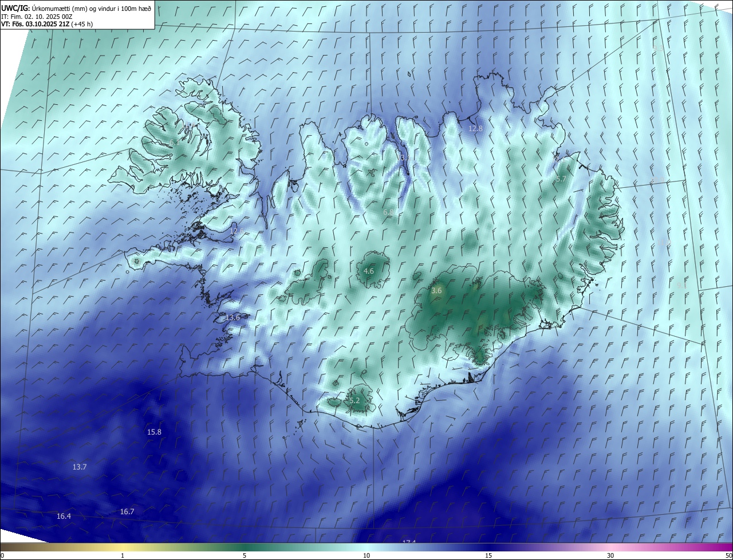Click the 6.1 value on the Westfjords peninsula
Image resolution: width=733 pixels, height=560 pixels.
point(174,142)
